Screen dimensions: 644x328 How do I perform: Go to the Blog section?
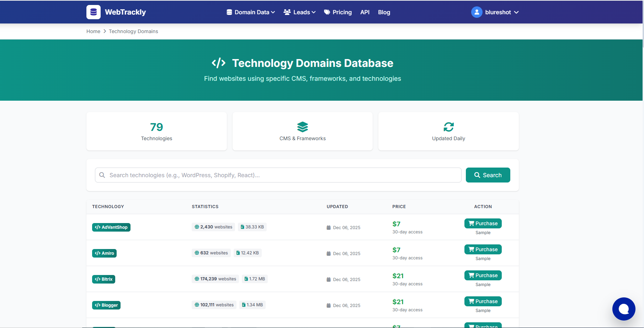point(384,12)
